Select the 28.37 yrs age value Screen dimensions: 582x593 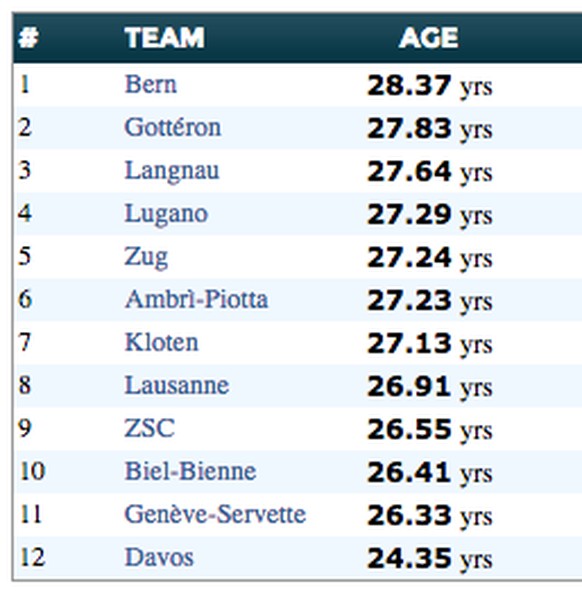(430, 86)
